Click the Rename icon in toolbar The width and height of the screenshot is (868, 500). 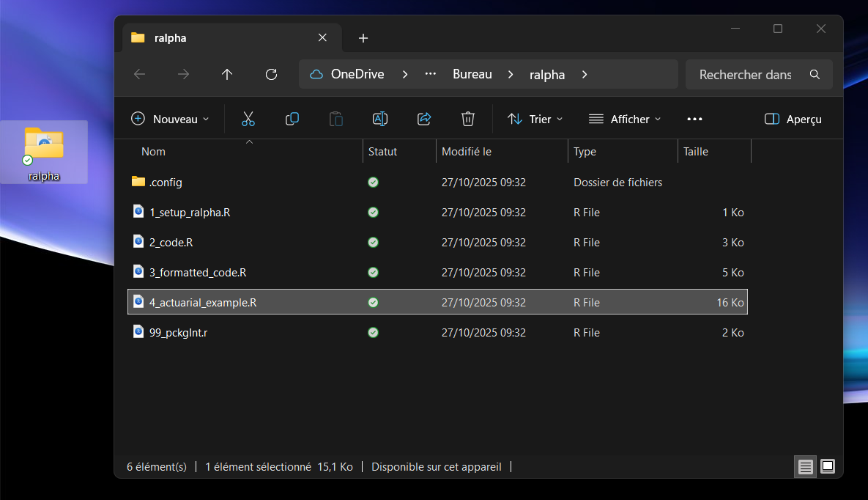click(x=379, y=120)
